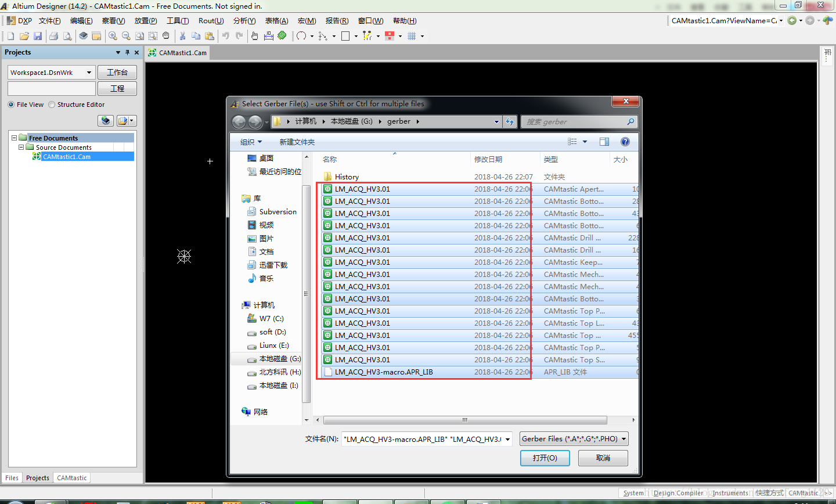
Task: Click the green PCB board icon
Action: (282, 36)
